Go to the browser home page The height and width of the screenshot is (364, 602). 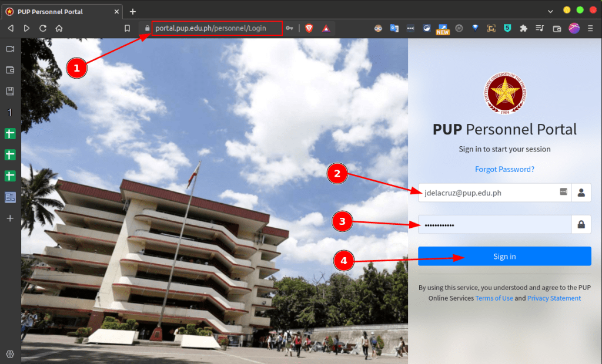pos(59,28)
